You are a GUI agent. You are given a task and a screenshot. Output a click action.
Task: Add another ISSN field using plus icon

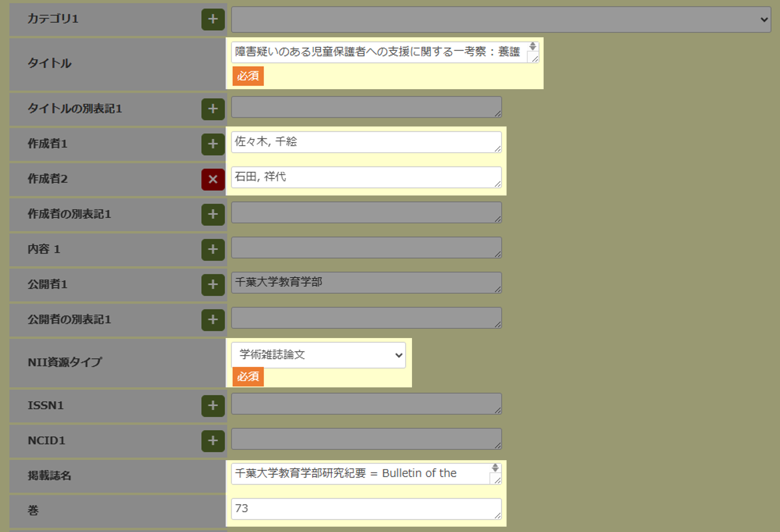point(213,406)
